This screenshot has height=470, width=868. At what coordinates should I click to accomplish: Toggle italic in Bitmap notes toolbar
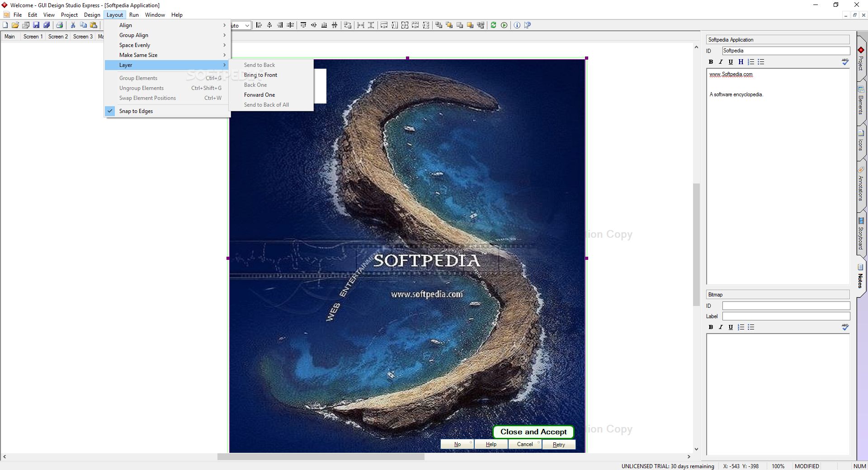pos(721,327)
